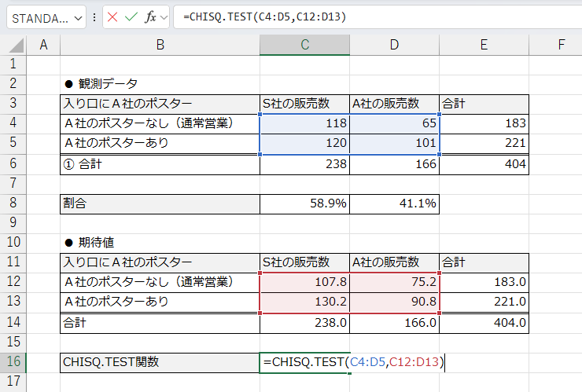The height and width of the screenshot is (392, 582).
Task: Expand the Name Box function dropdown arrow
Action: coord(78,18)
